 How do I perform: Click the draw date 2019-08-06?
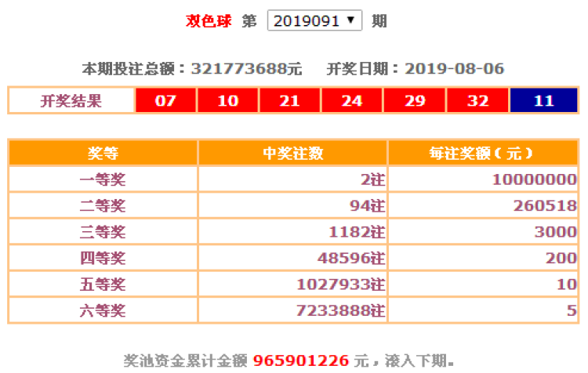(454, 68)
